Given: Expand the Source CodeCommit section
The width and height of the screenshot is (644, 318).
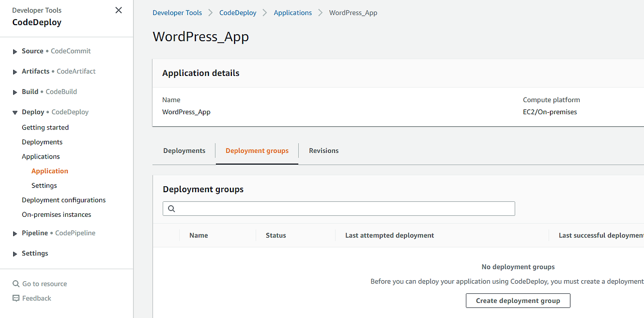Looking at the screenshot, I should pyautogui.click(x=15, y=51).
